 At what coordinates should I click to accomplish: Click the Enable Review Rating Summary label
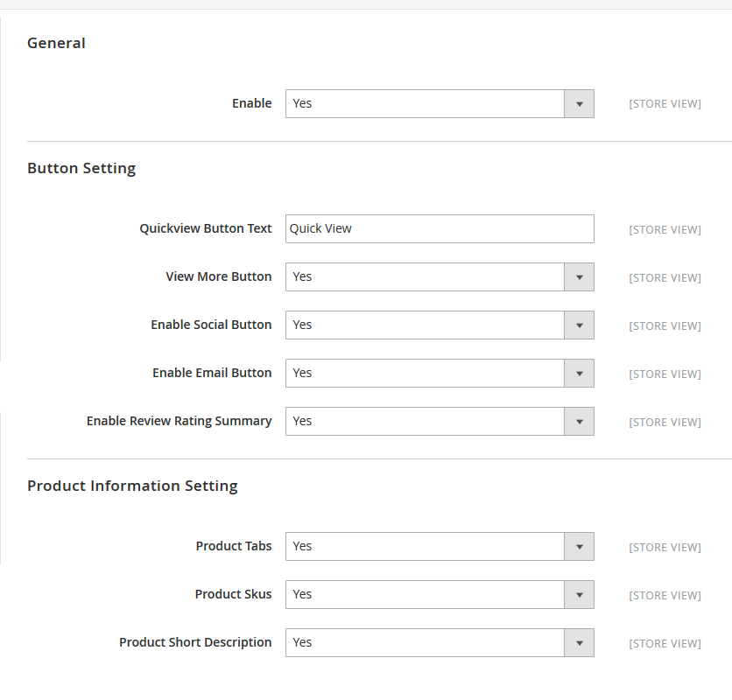point(179,421)
